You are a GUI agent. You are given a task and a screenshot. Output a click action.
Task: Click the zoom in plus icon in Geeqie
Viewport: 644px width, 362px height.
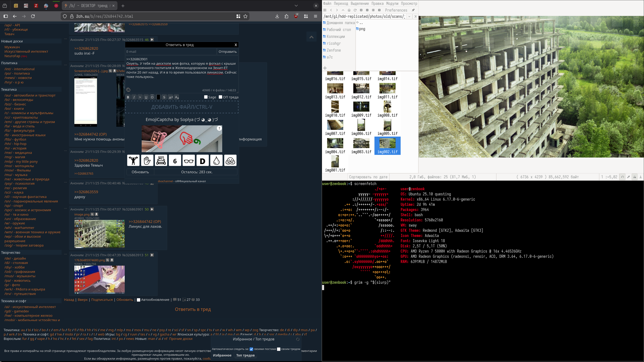(x=361, y=10)
